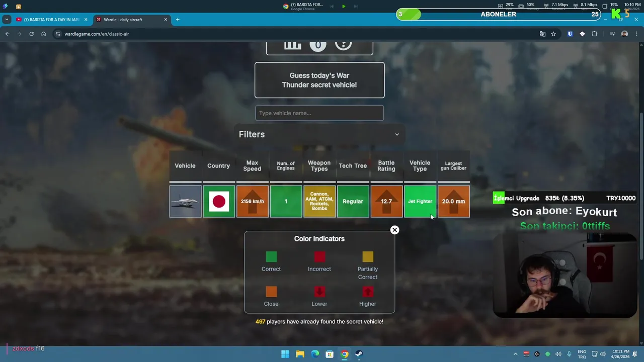The height and width of the screenshot is (362, 644).
Task: Open Microsoft Edge from the taskbar
Action: [315, 354]
